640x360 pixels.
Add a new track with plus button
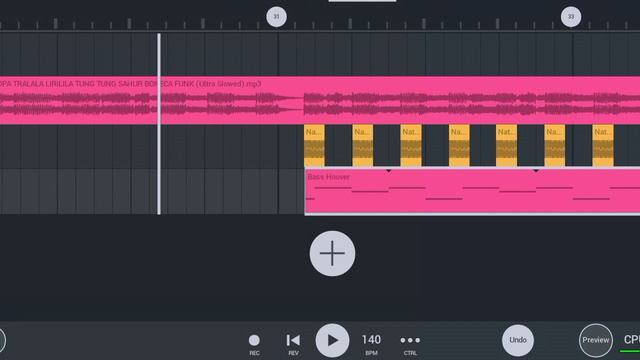[332, 253]
